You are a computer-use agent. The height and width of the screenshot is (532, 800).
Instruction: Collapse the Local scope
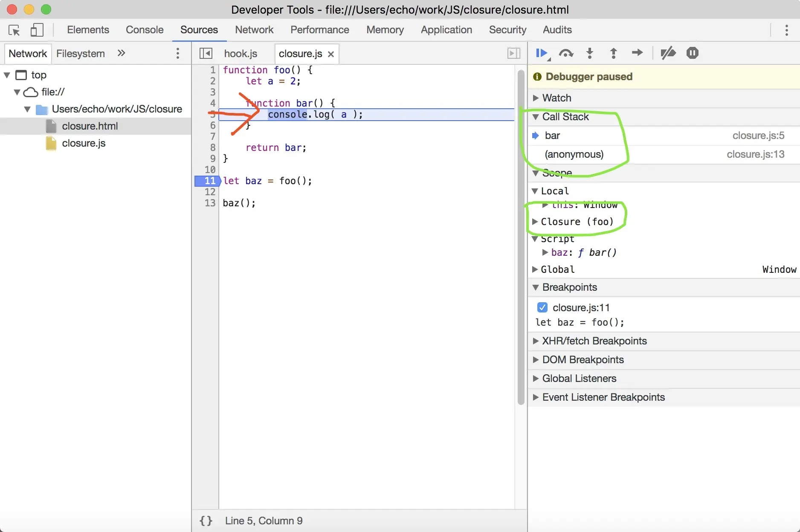535,191
